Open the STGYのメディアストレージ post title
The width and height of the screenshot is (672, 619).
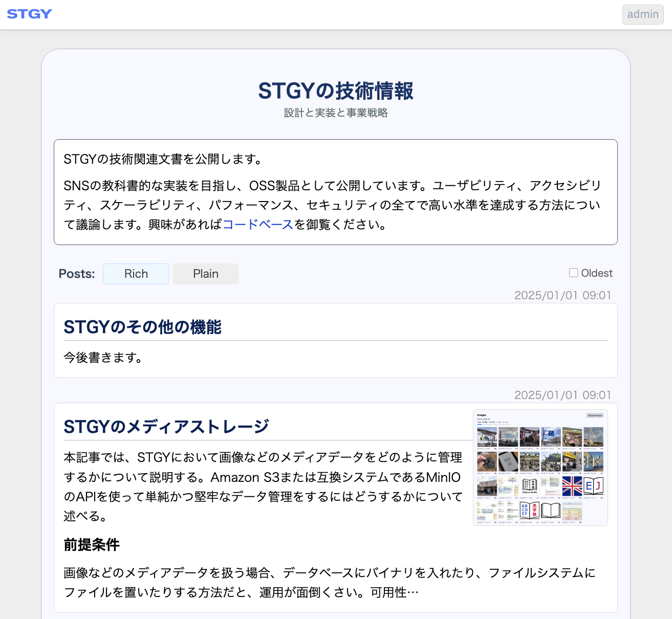coord(166,426)
